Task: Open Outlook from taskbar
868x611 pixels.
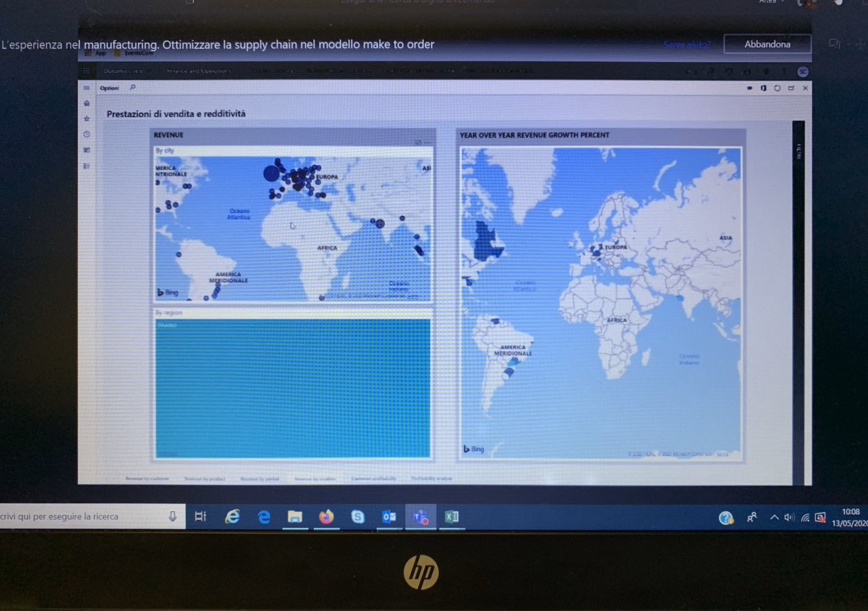Action: pos(389,516)
